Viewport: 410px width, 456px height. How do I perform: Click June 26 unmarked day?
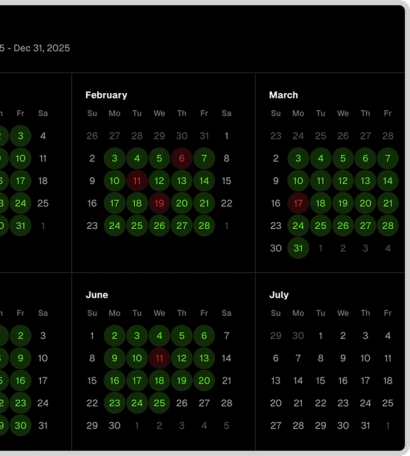(x=182, y=403)
